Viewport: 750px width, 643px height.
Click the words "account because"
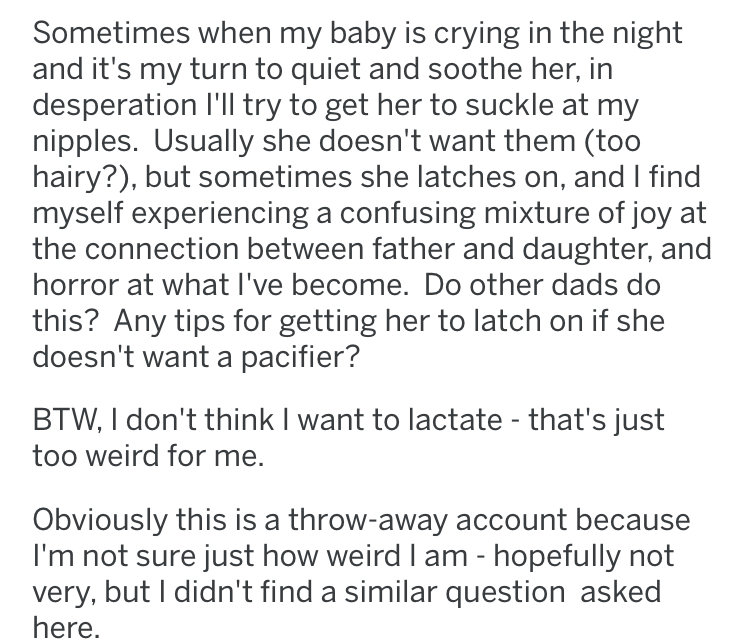(x=573, y=520)
